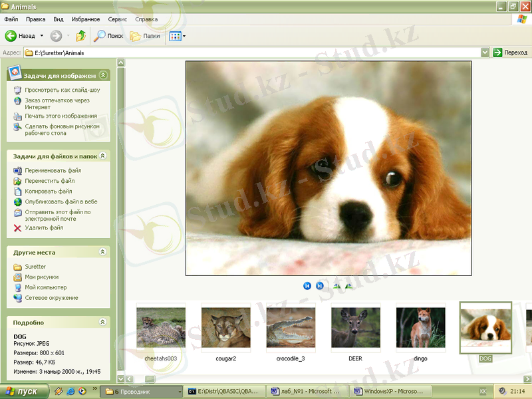Screen dimensions: 532x399
Task: Show next image in filmstrip
Action: [320, 285]
